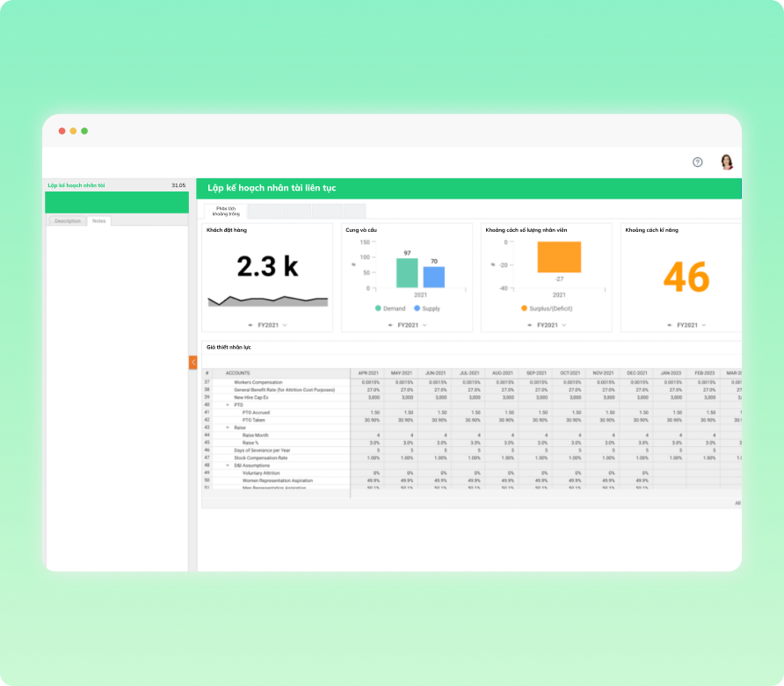This screenshot has height=686, width=784.
Task: Click the help question mark icon
Action: pos(698,162)
